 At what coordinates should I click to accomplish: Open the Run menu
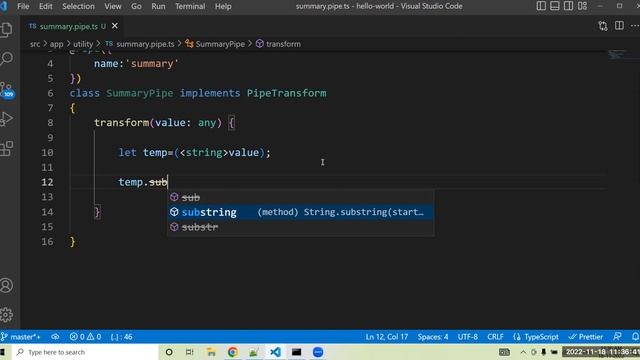pyautogui.click(x=158, y=6)
